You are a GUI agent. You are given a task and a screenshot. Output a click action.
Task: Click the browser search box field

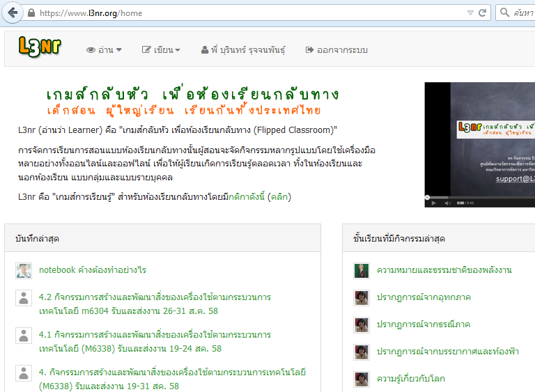516,13
